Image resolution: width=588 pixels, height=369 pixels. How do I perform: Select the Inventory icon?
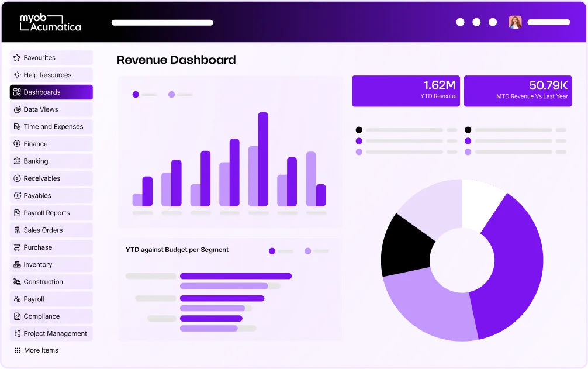coord(16,264)
